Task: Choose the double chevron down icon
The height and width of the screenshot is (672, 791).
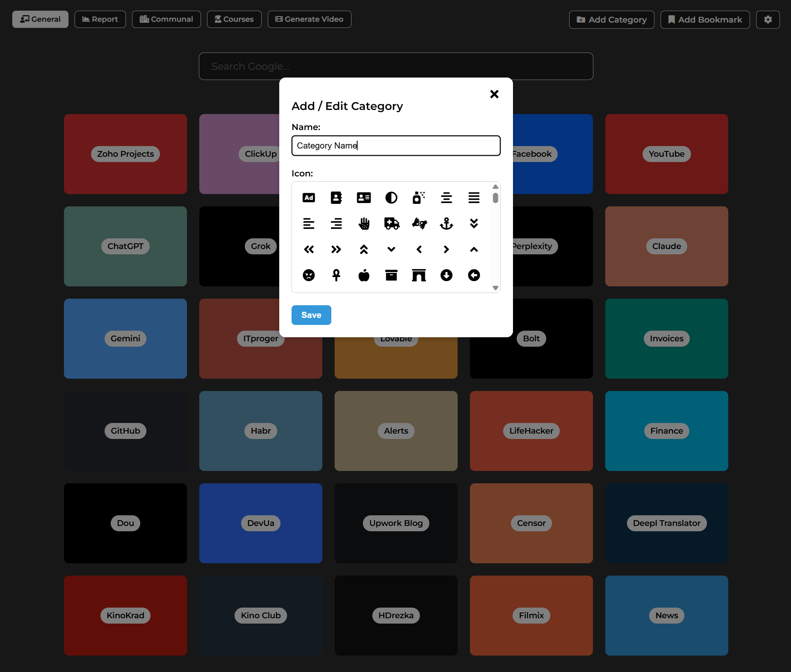Action: pyautogui.click(x=474, y=224)
